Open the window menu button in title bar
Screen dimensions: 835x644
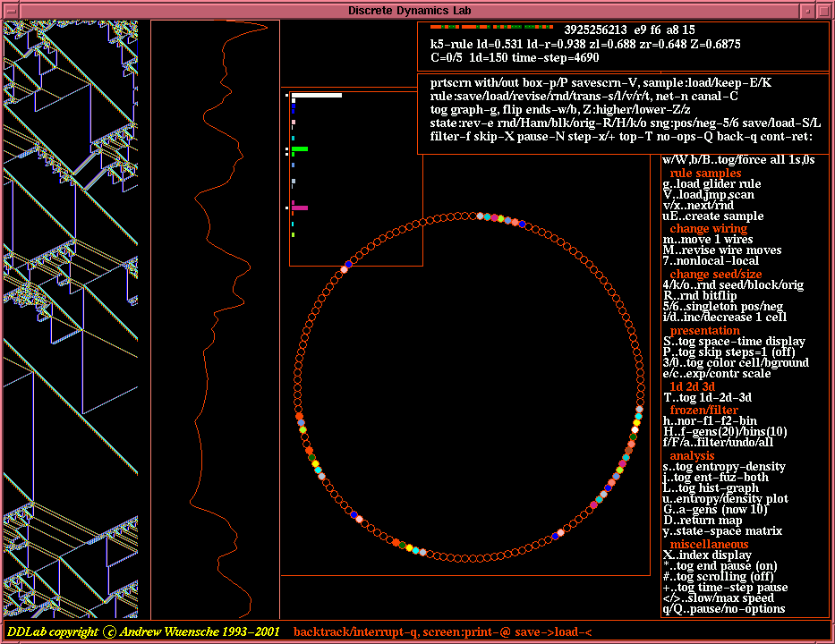point(11,11)
